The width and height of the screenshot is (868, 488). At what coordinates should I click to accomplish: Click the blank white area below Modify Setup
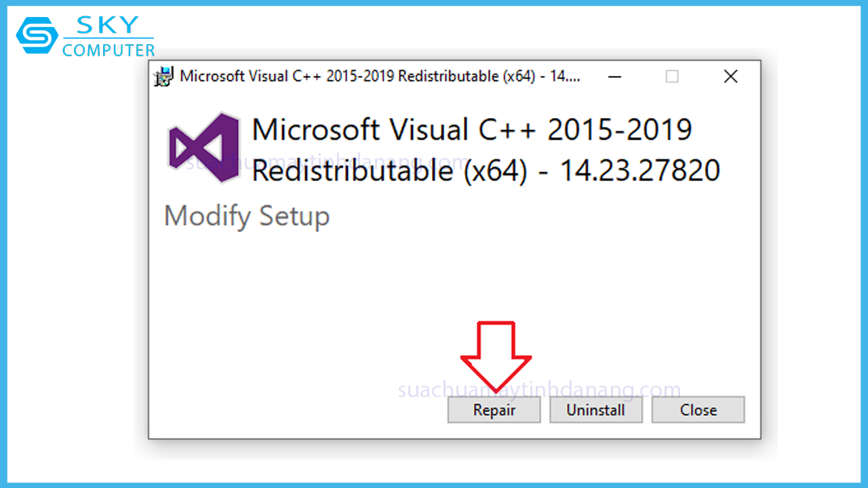click(x=305, y=305)
